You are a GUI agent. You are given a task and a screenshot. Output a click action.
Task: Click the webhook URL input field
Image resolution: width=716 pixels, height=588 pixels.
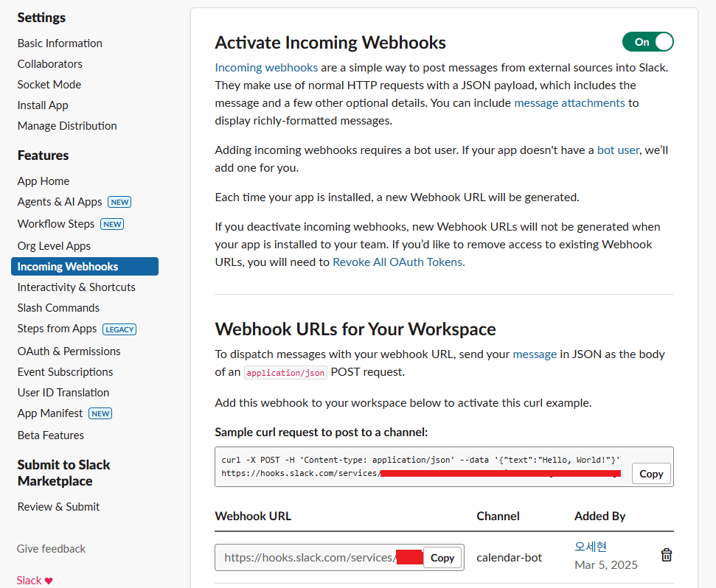[310, 558]
